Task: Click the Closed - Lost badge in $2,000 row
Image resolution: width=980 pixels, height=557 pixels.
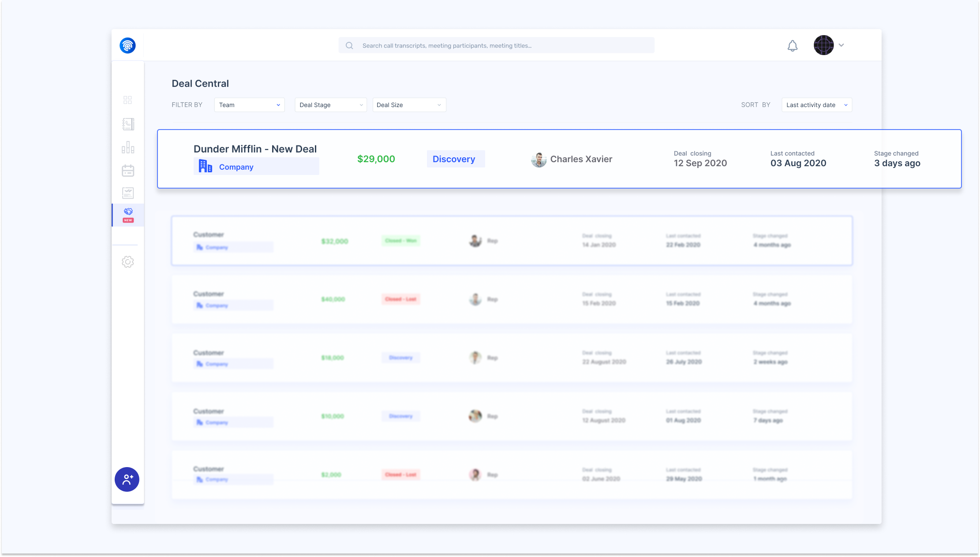Action: coord(400,475)
